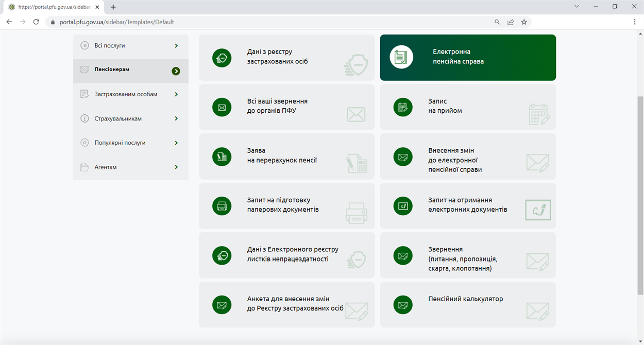Select the Всі послуги sidebar item

click(131, 46)
